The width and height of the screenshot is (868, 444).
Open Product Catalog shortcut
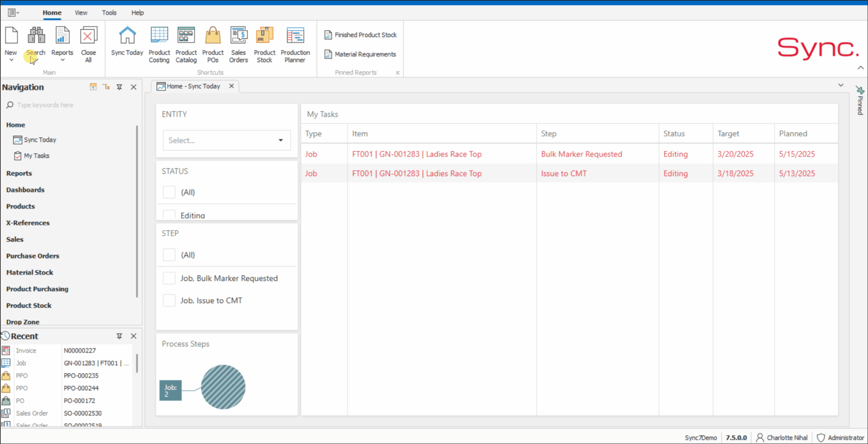tap(186, 44)
